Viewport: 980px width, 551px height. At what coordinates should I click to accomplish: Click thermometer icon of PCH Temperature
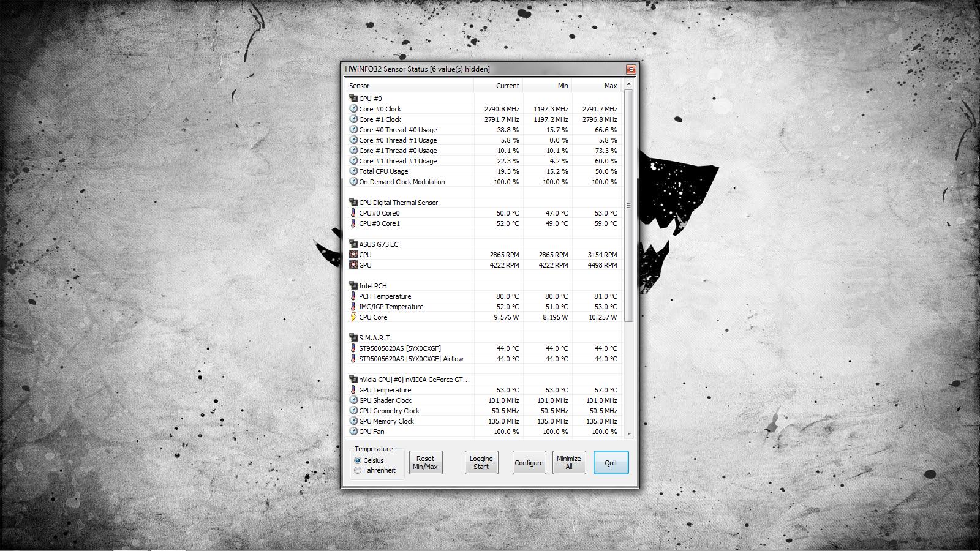[353, 296]
